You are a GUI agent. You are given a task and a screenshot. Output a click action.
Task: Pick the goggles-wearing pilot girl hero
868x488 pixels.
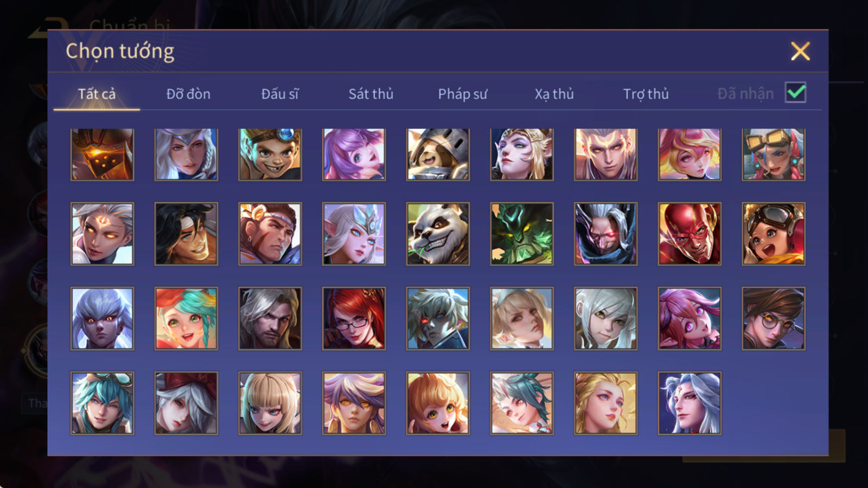pos(774,234)
